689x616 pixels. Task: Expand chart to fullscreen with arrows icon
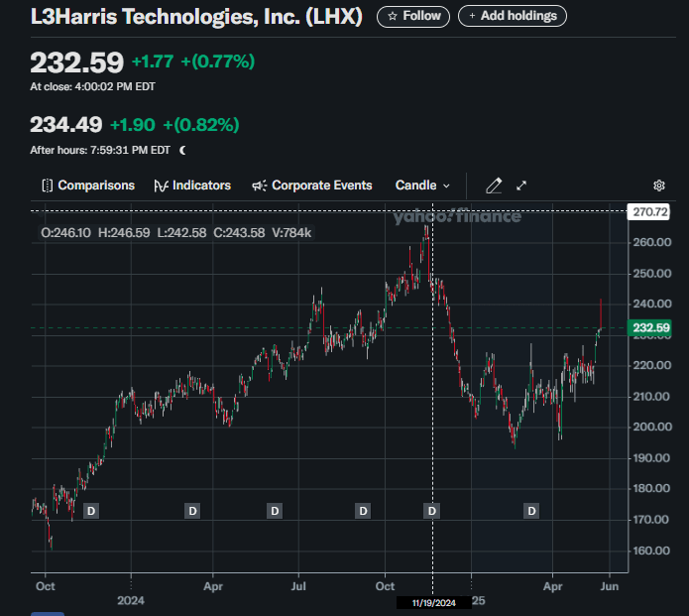point(521,185)
